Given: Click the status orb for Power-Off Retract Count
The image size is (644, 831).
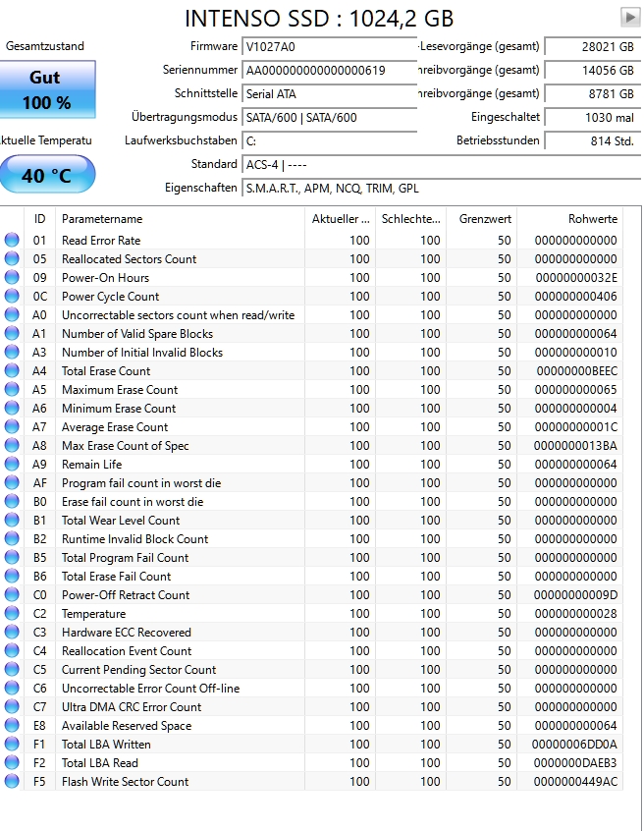Looking at the screenshot, I should pos(12,594).
